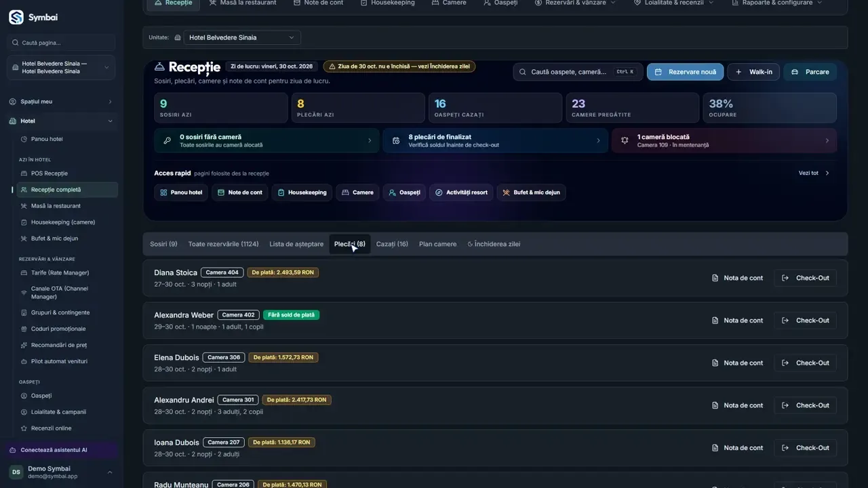Image resolution: width=868 pixels, height=488 pixels.
Task: Click the Symbai logo icon
Action: click(x=16, y=18)
